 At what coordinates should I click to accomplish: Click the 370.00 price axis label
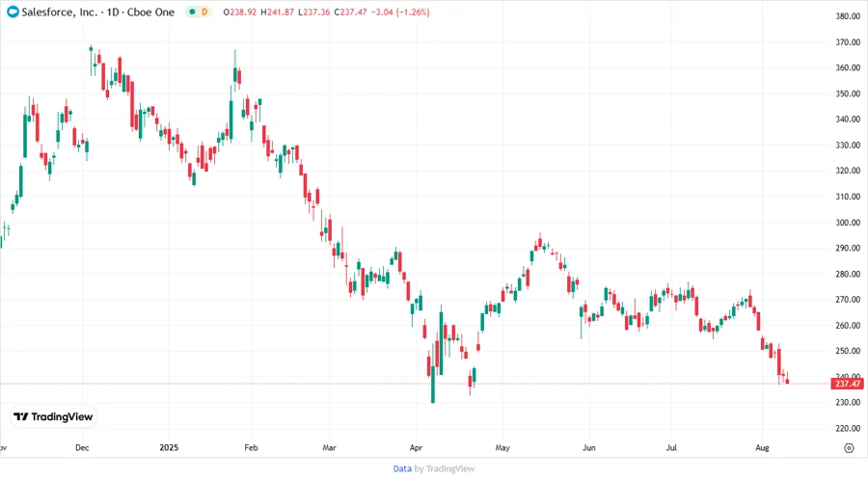coord(848,42)
